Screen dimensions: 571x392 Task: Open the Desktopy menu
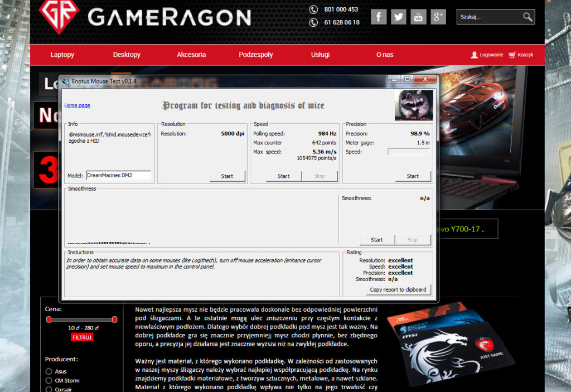click(x=127, y=55)
